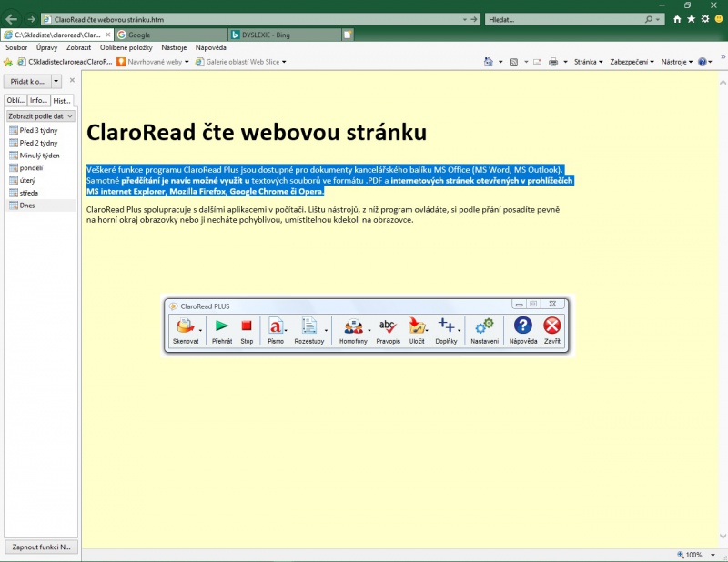Image resolution: width=728 pixels, height=562 pixels.
Task: Open a new tab with the New Tab button
Action: [348, 35]
